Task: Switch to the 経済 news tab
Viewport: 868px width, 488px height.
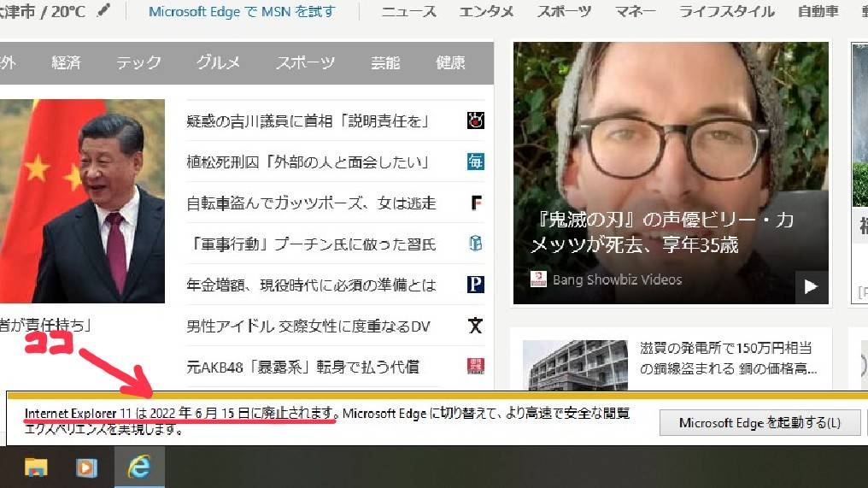Action: click(66, 62)
